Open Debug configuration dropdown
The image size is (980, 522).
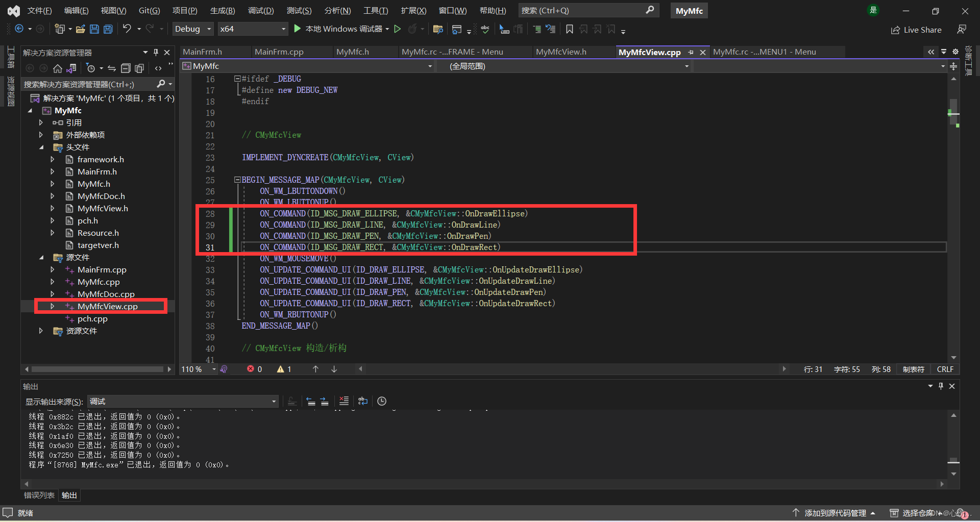193,29
